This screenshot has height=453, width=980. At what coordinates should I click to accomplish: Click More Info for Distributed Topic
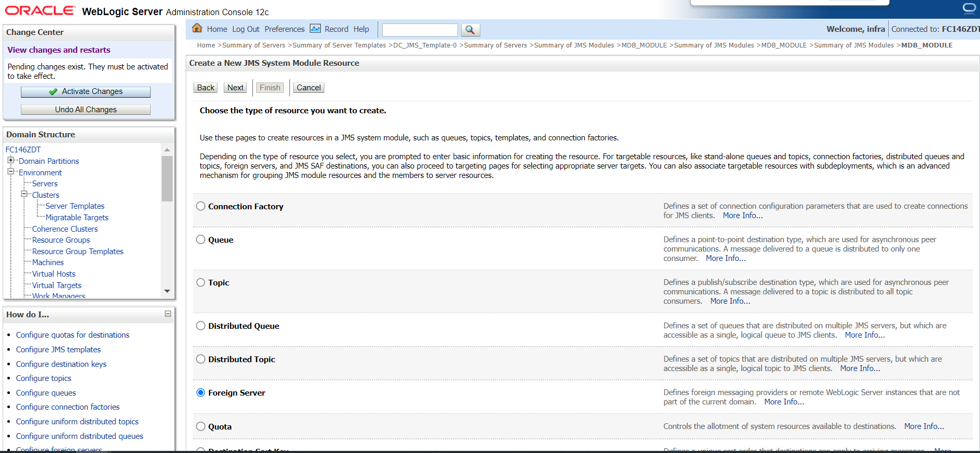point(860,368)
